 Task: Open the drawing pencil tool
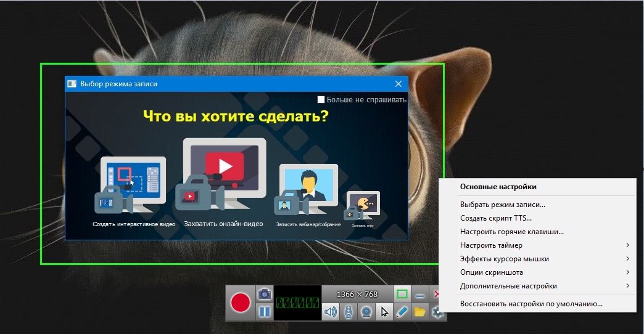point(402,312)
